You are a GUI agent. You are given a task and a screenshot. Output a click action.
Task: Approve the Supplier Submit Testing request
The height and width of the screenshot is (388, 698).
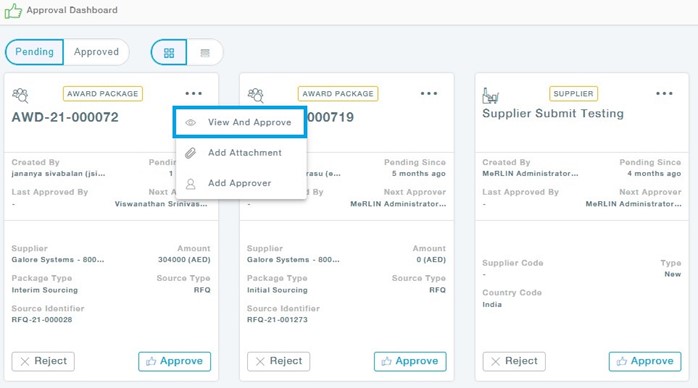[645, 361]
